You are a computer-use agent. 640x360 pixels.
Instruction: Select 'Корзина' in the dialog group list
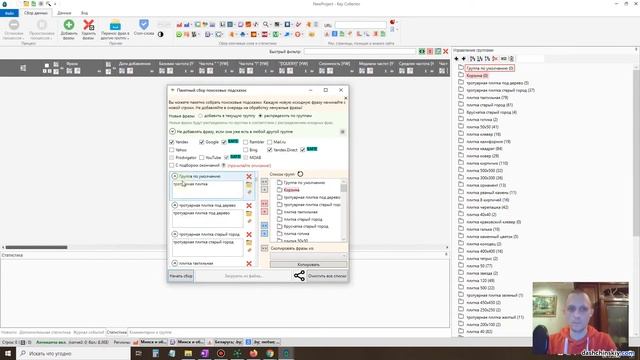(291, 190)
